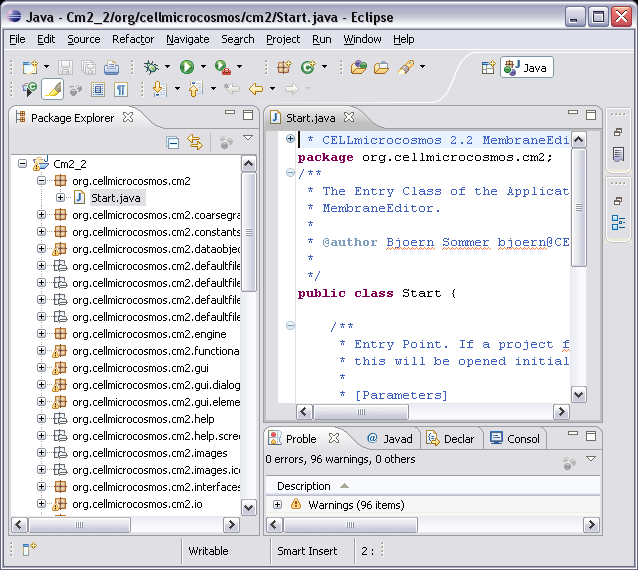Click the Debug bug icon in toolbar
The image size is (638, 570).
(151, 67)
